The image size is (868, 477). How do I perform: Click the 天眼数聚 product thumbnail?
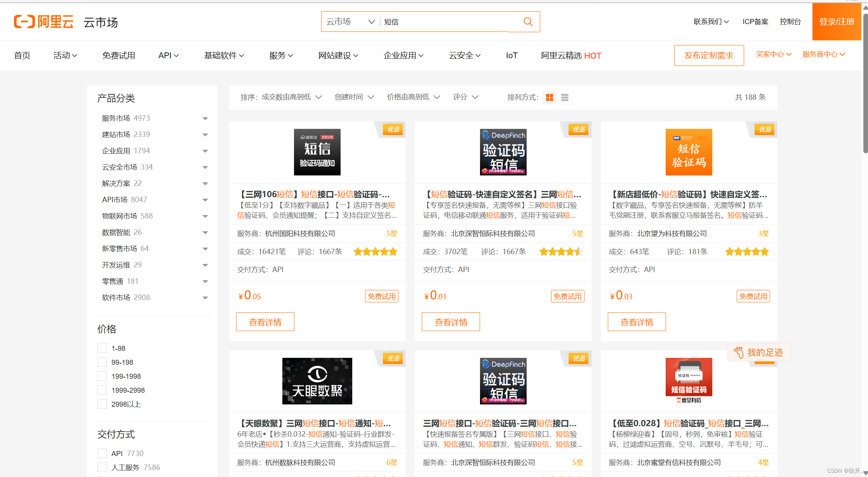(317, 381)
